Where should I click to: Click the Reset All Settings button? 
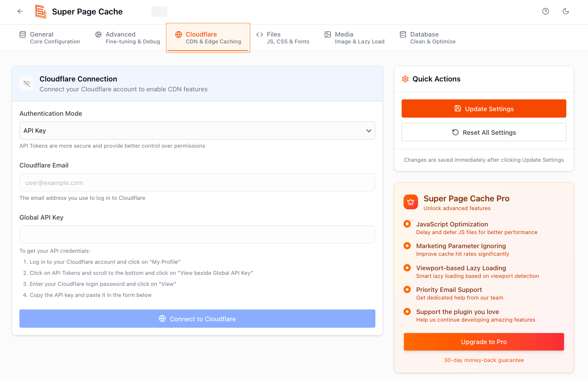point(484,132)
